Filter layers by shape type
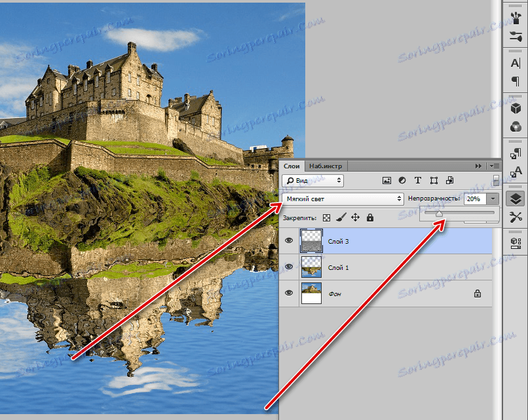 click(x=434, y=181)
